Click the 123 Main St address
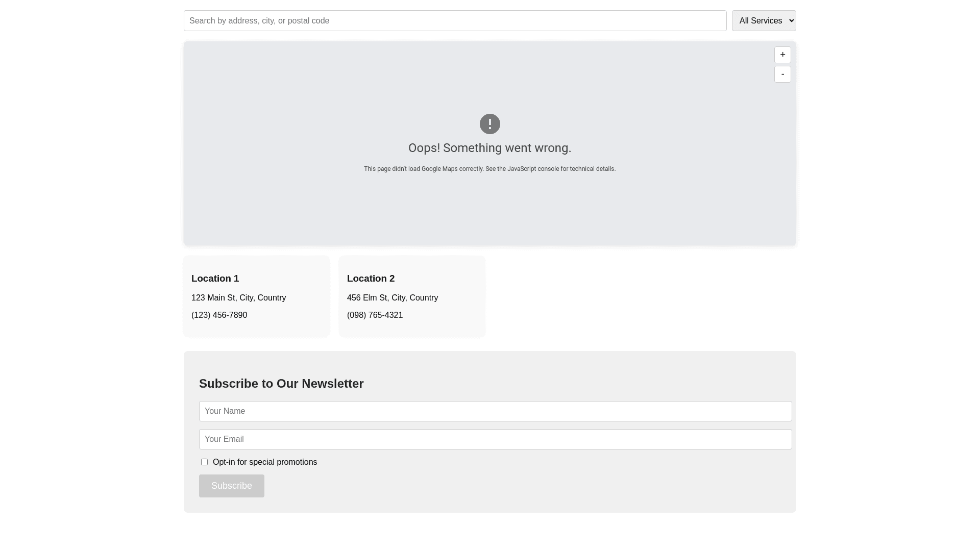Screen dimensions: 980x551 pyautogui.click(x=238, y=298)
